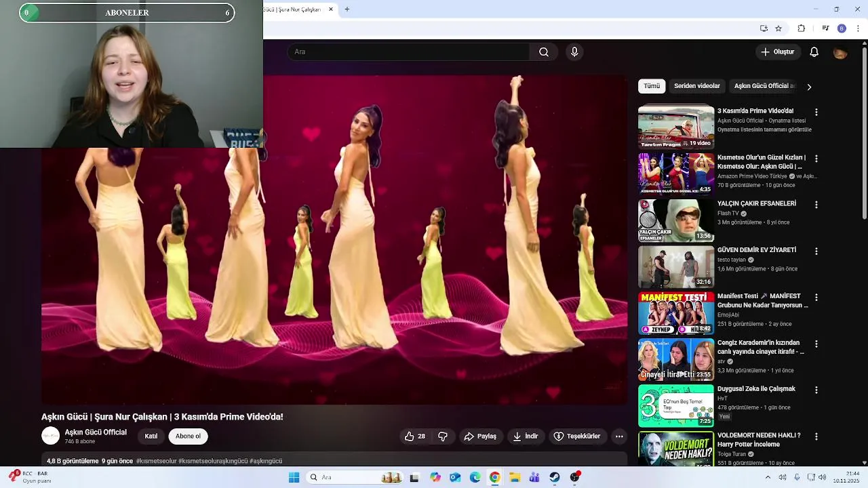Open the Windows Start menu
This screenshot has height=488, width=868.
point(294,477)
